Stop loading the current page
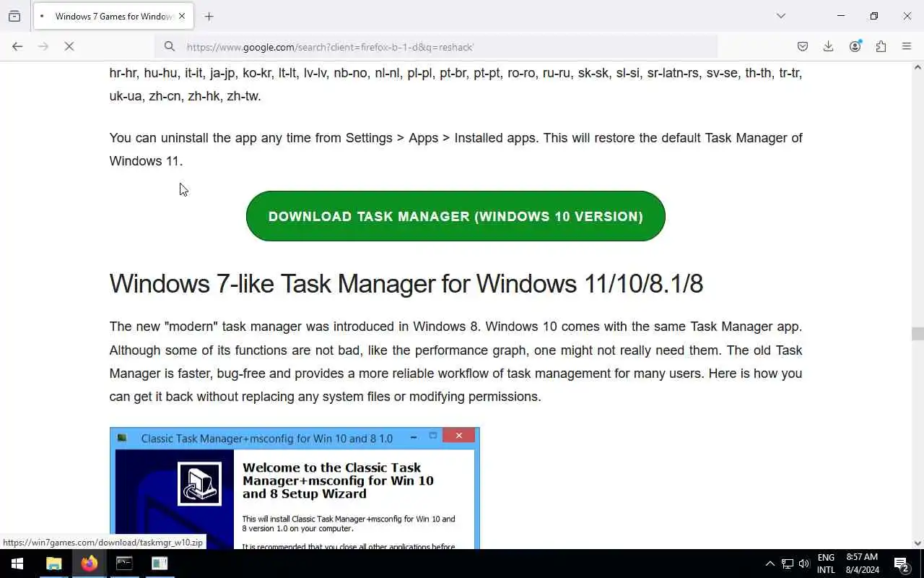Image resolution: width=924 pixels, height=578 pixels. (x=69, y=46)
